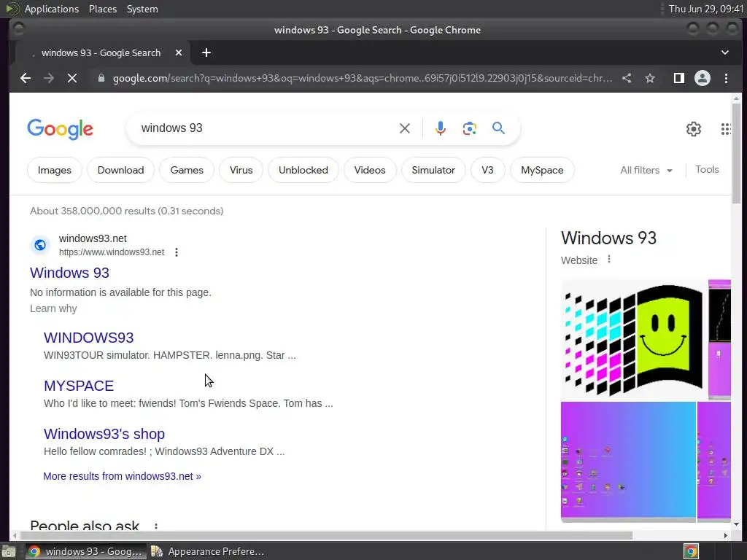Click the show desktop icon in bottom panel
This screenshot has height=560, width=747.
point(9,551)
